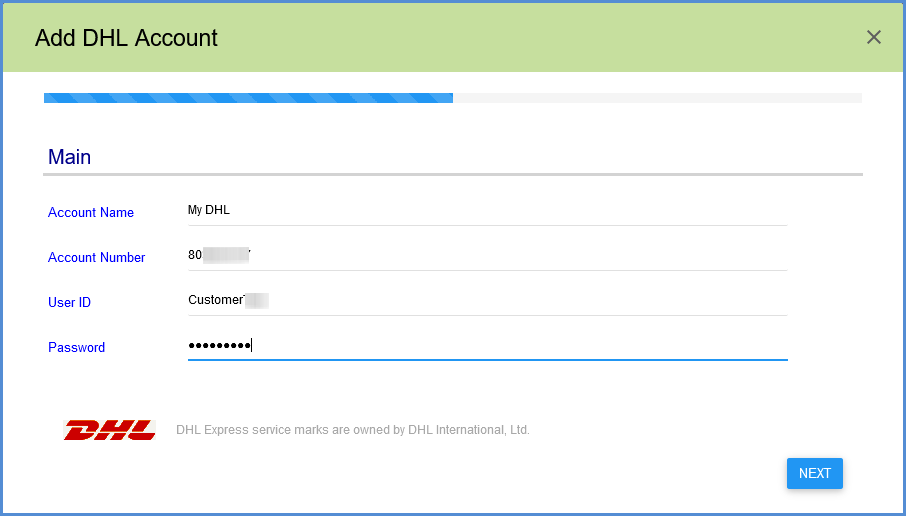Focus the Account Name field containing My DHL

tap(488, 210)
